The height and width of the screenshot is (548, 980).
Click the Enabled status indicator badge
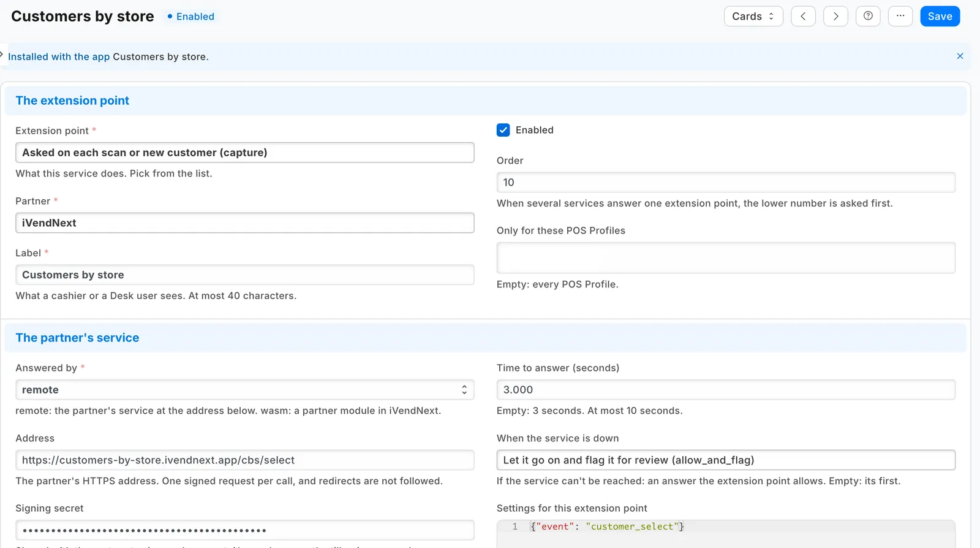coord(191,17)
